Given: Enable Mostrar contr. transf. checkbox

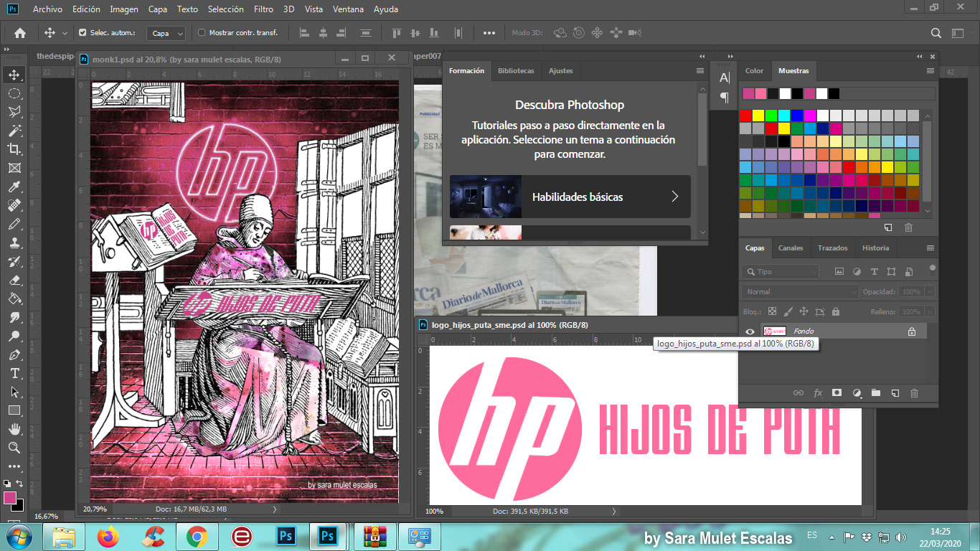Looking at the screenshot, I should pyautogui.click(x=202, y=32).
